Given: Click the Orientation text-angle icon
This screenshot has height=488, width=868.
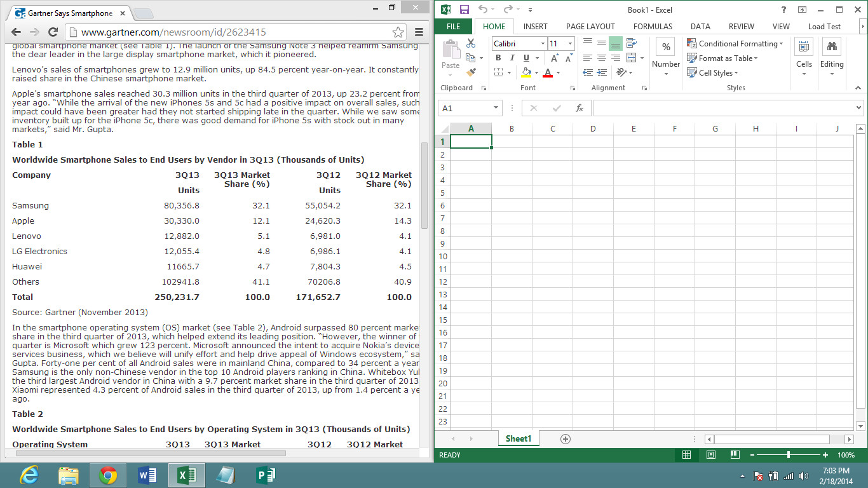Looking at the screenshot, I should click(x=621, y=72).
